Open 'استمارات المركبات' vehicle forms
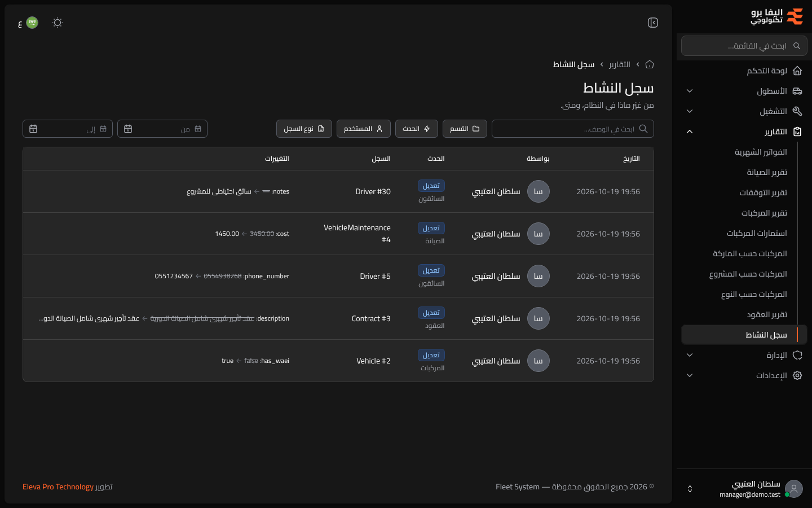The image size is (812, 508). click(757, 233)
